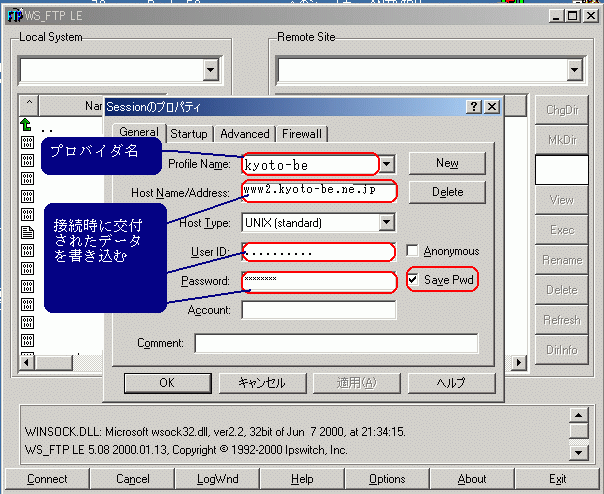
Task: Click the WINSOCK.DLL log line
Action: click(x=215, y=432)
